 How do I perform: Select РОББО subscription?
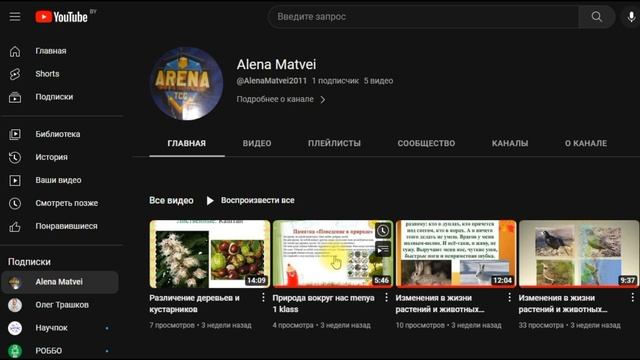point(60,351)
